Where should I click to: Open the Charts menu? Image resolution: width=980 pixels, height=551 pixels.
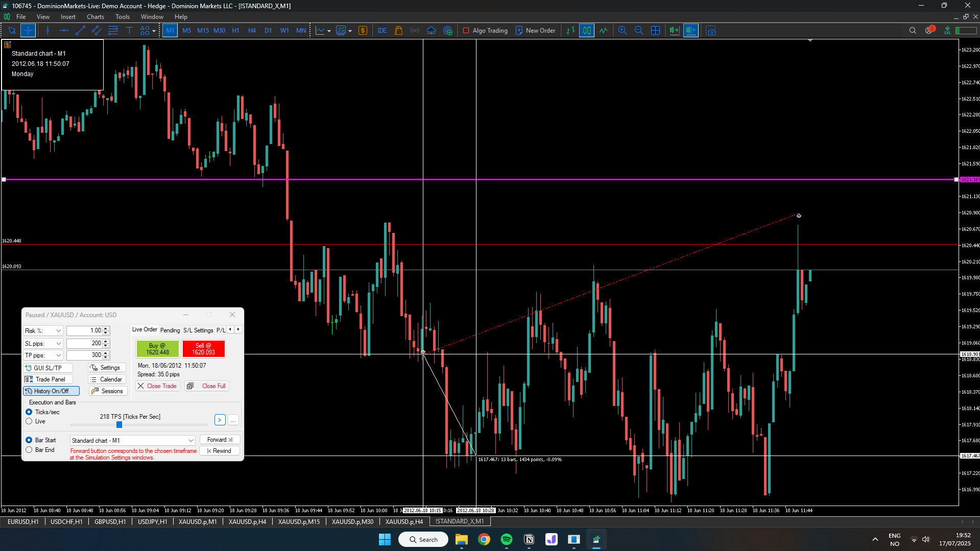coord(95,17)
